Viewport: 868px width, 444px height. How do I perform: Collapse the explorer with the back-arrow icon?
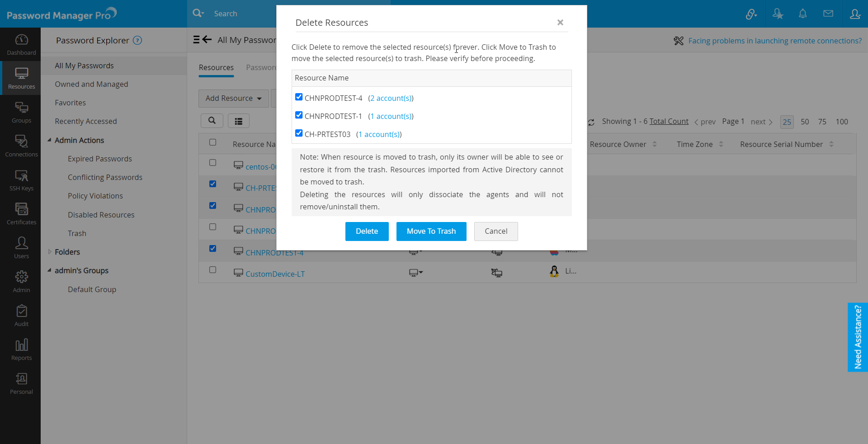203,40
